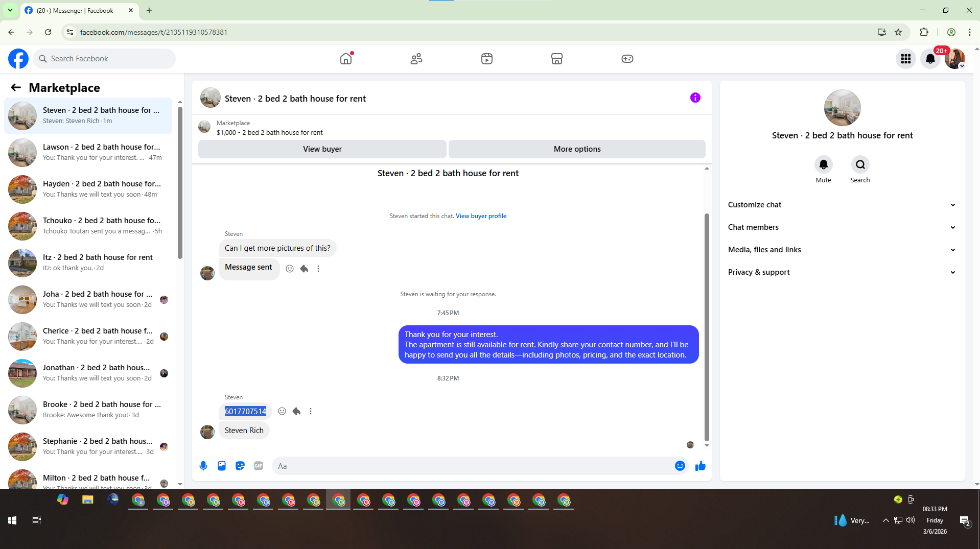The height and width of the screenshot is (549, 980).
Task: Open the Brooke conversation
Action: coord(88,410)
